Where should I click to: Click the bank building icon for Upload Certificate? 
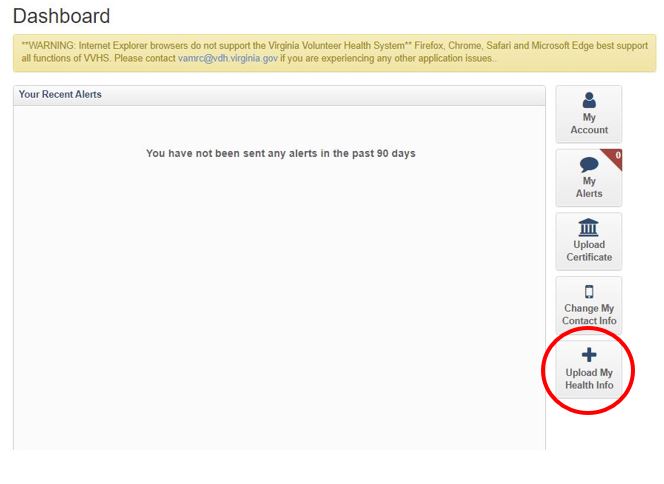589,228
